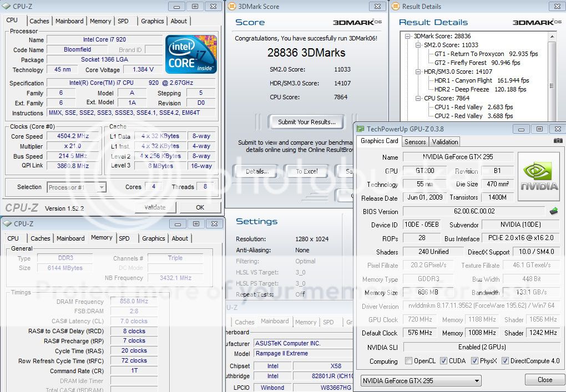Open the Details... button in 3DMark Score
The height and width of the screenshot is (392, 566).
[x=257, y=171]
